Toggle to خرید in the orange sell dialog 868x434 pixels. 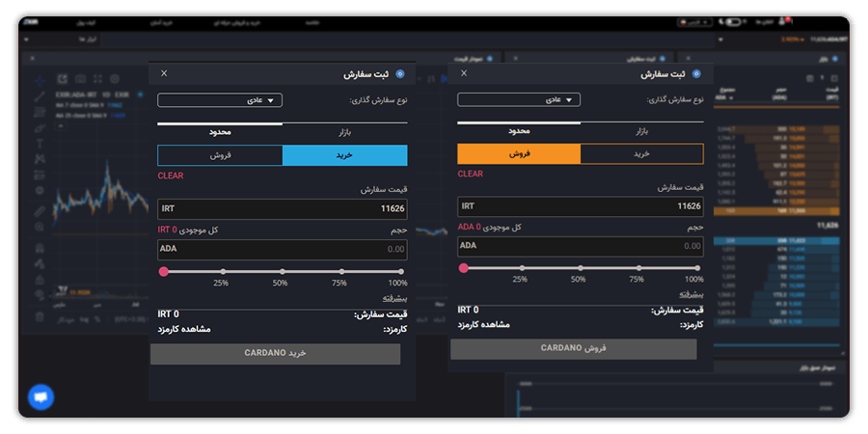tap(641, 153)
